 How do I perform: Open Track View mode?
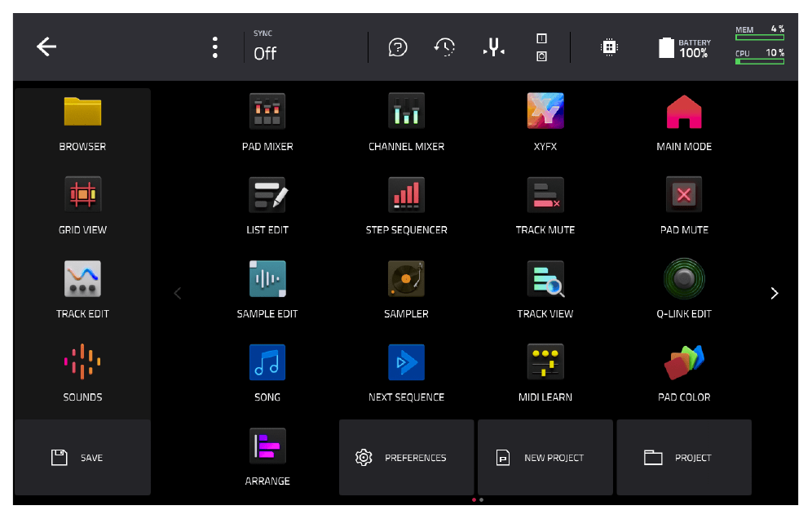pyautogui.click(x=545, y=290)
